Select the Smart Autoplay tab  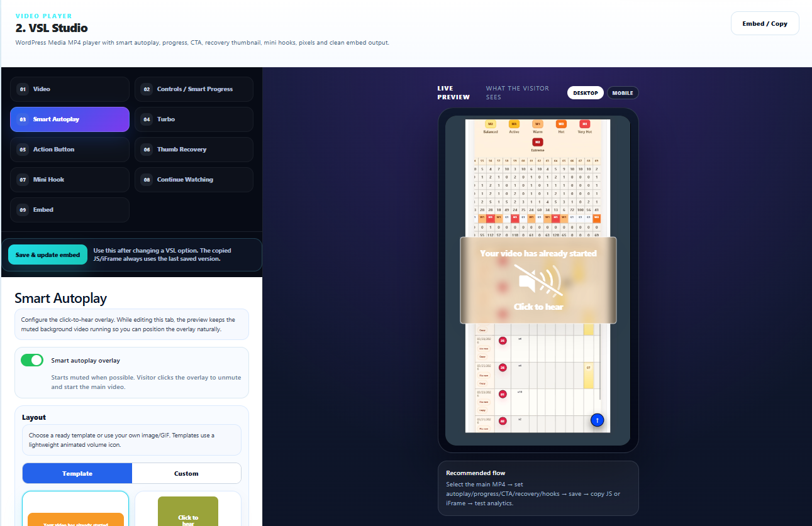pos(70,119)
